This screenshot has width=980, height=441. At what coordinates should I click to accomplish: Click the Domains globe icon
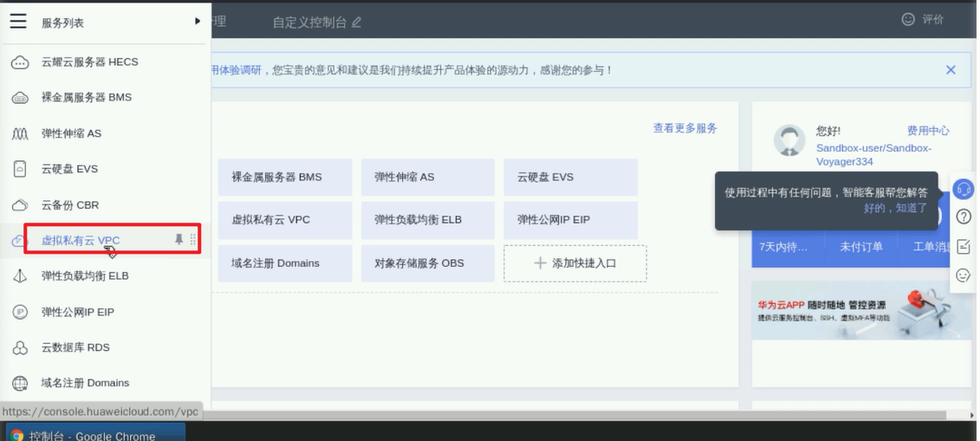pyautogui.click(x=20, y=383)
